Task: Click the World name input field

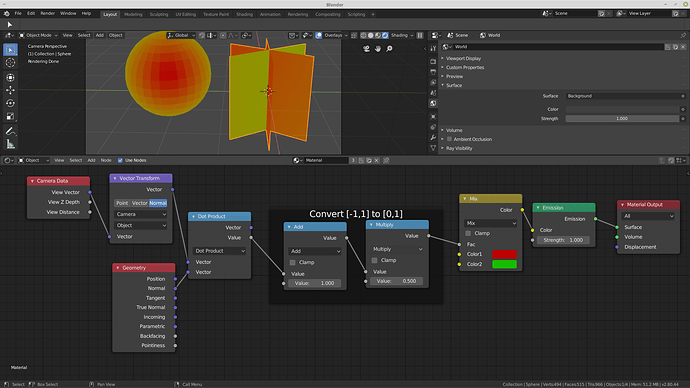Action: [558, 47]
